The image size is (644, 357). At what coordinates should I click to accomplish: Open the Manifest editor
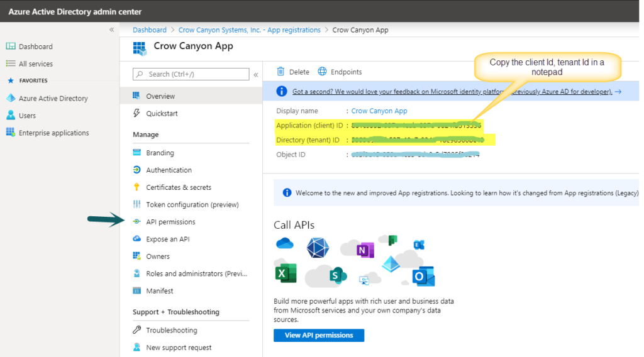pos(160,291)
